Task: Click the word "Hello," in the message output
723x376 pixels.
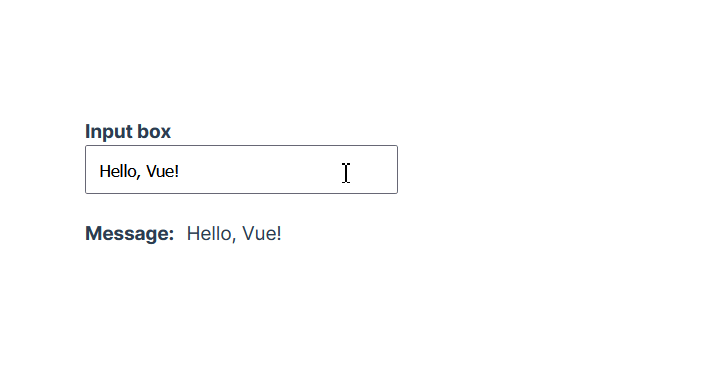Action: pos(212,233)
